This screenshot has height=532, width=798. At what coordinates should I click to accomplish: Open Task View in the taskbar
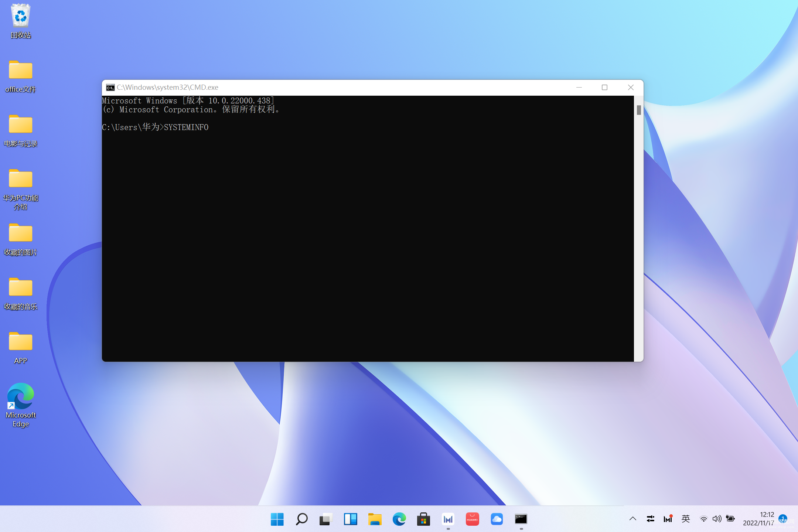(326, 519)
